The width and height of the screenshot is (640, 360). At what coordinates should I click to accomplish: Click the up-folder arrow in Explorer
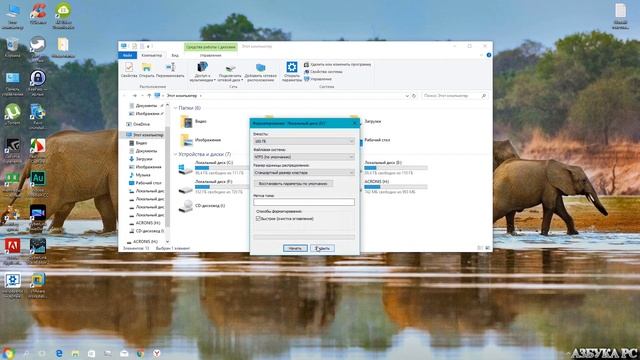pos(149,96)
